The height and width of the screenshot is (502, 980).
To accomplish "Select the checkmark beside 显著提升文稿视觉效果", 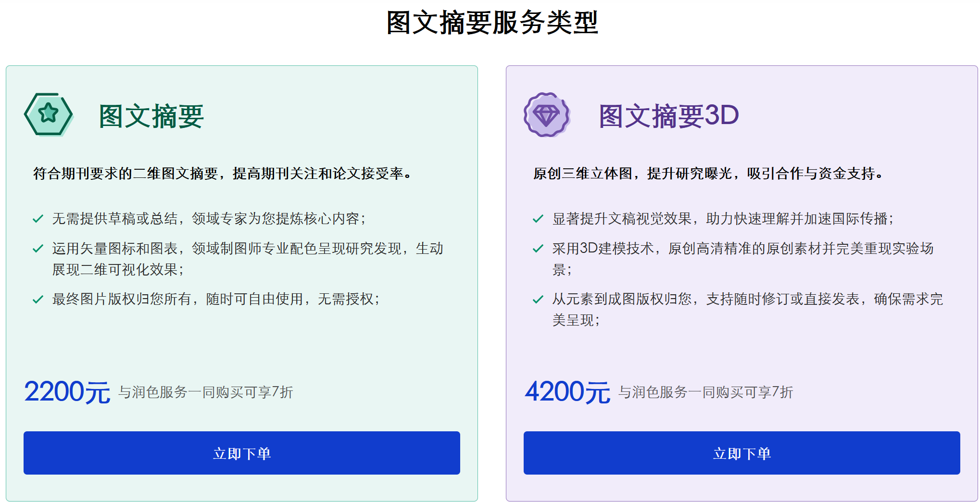I will pos(538,218).
